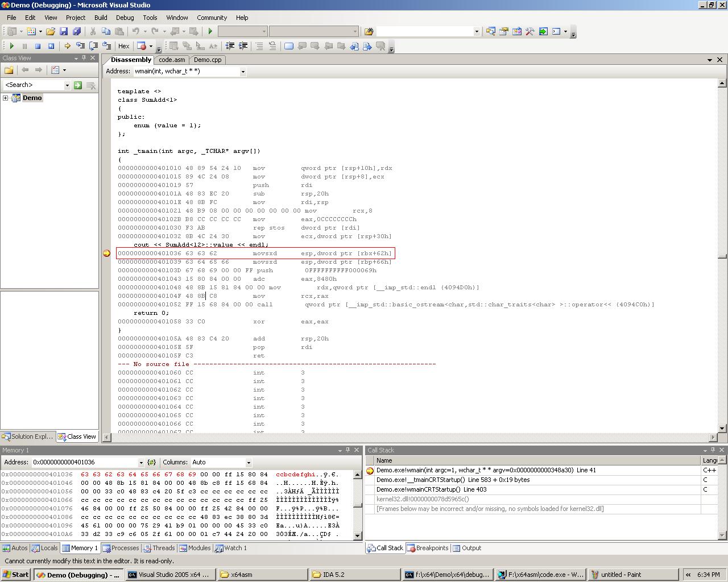This screenshot has width=728, height=582.
Task: Open the other command windows dropdown arrow
Action: click(x=565, y=31)
